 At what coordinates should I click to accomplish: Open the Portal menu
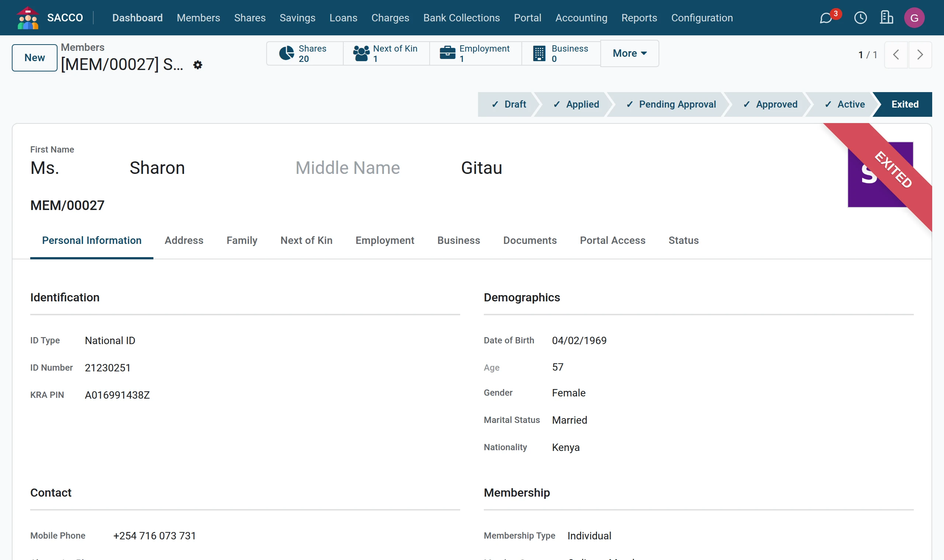pos(528,18)
